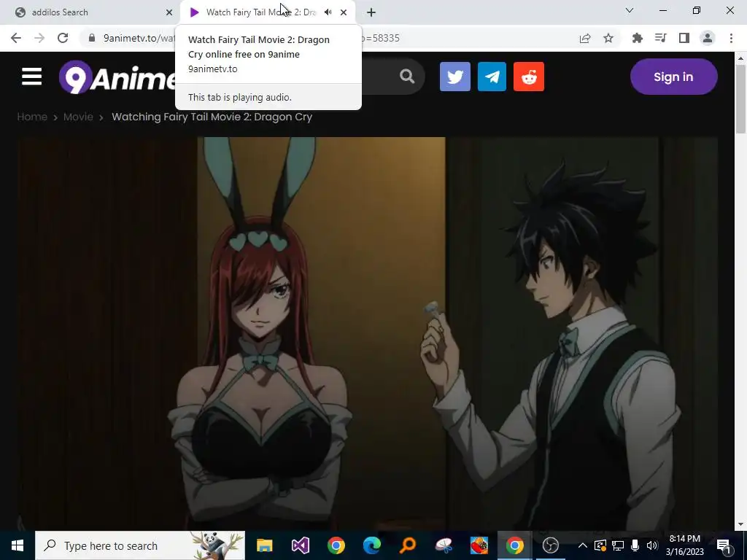Open the media controls icon
The height and width of the screenshot is (560, 747).
click(x=661, y=38)
